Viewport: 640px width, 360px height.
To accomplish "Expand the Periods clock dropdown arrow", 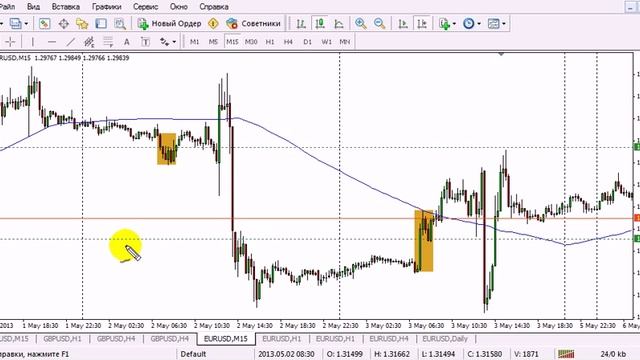I will point(479,24).
